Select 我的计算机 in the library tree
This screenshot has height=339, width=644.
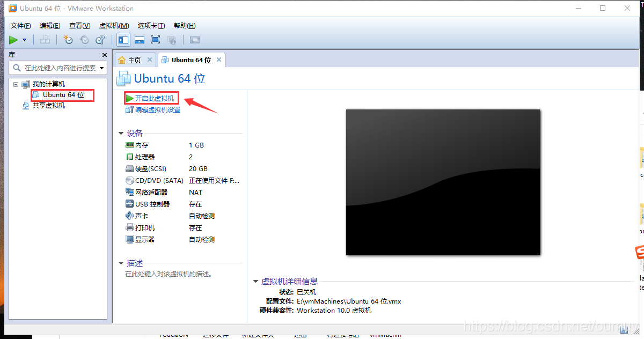click(48, 84)
